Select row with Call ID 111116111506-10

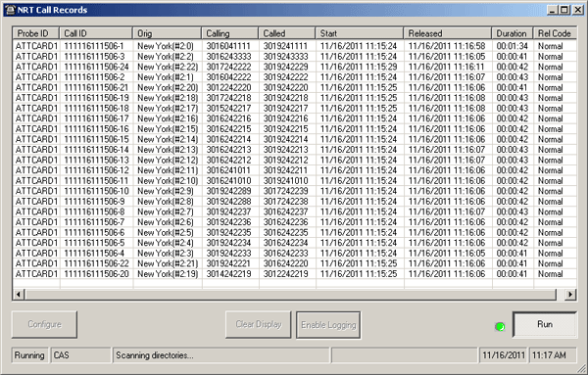coord(294,191)
